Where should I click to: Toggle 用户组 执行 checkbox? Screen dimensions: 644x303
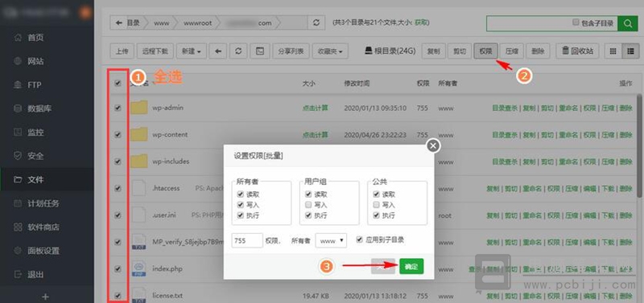tap(308, 215)
